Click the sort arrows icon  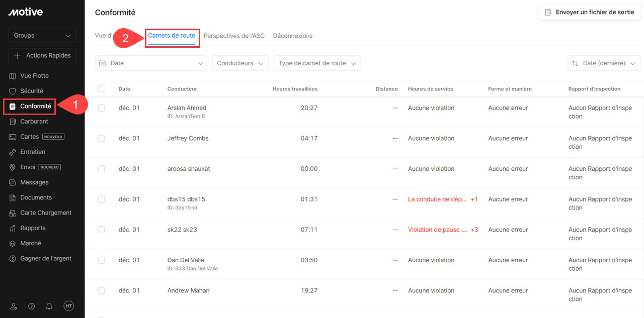tap(575, 63)
